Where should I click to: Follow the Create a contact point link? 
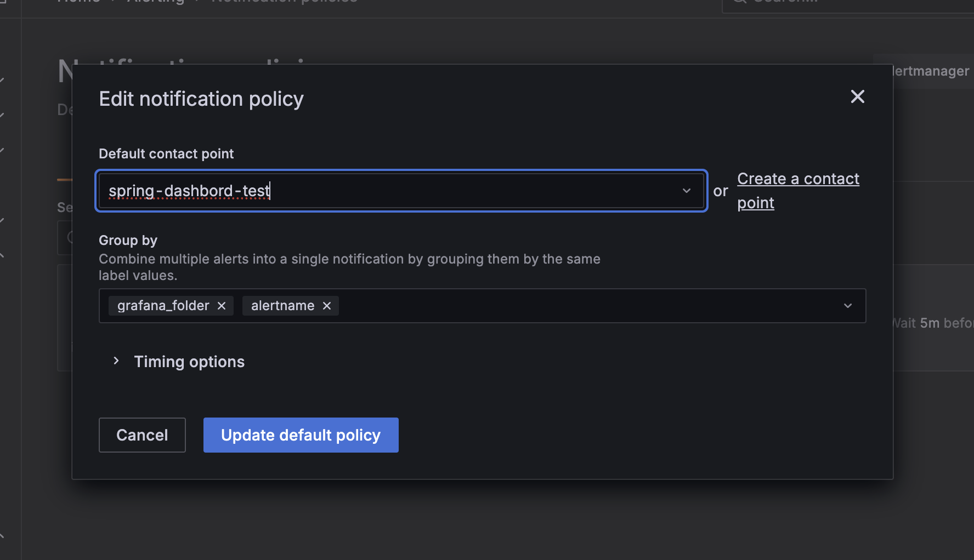coord(797,179)
